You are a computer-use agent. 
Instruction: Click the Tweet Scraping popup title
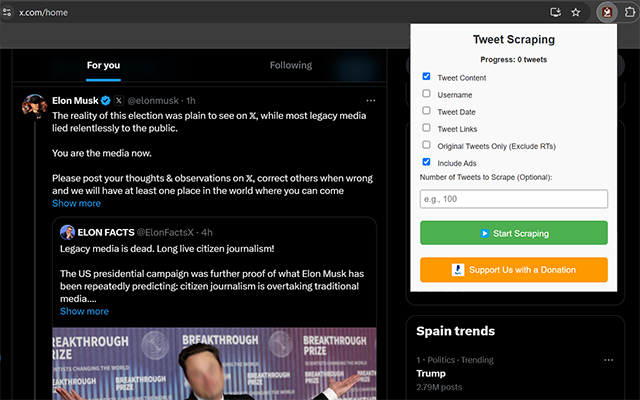tap(514, 40)
